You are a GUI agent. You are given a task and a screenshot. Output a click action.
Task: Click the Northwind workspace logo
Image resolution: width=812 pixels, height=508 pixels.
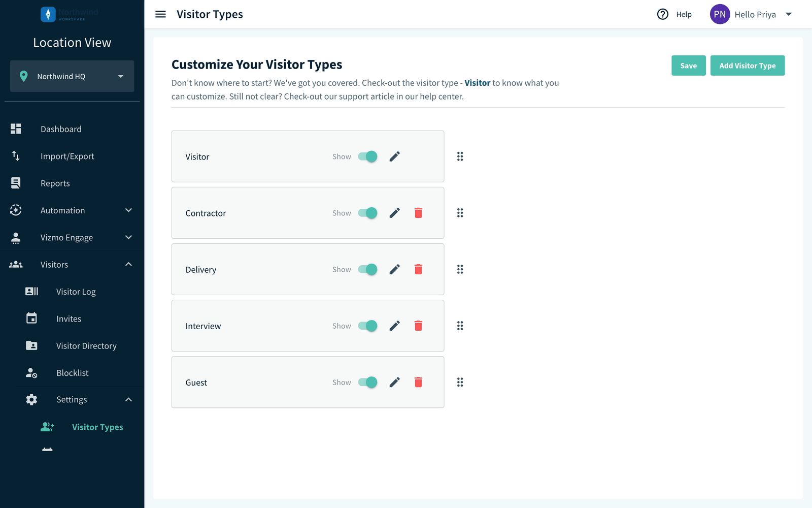[x=70, y=14]
